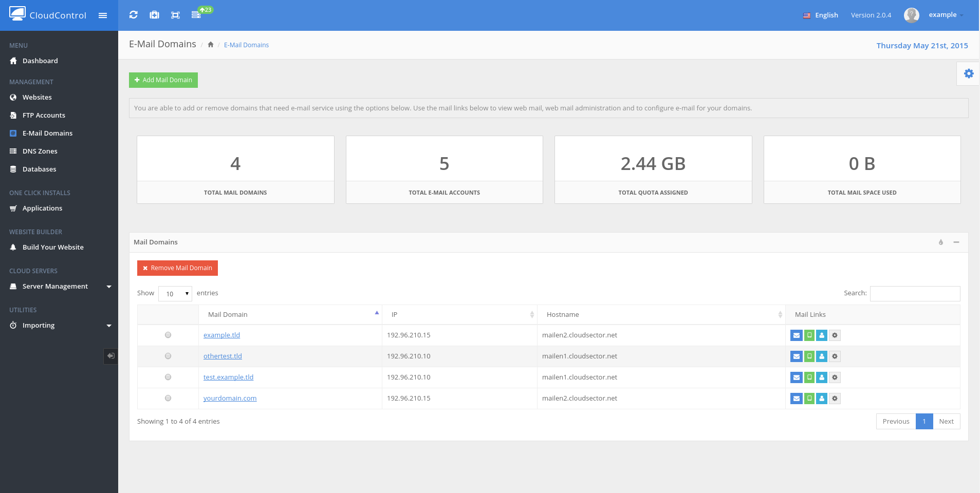Open the example user account dropdown
The width and height of the screenshot is (980, 493).
click(946, 15)
